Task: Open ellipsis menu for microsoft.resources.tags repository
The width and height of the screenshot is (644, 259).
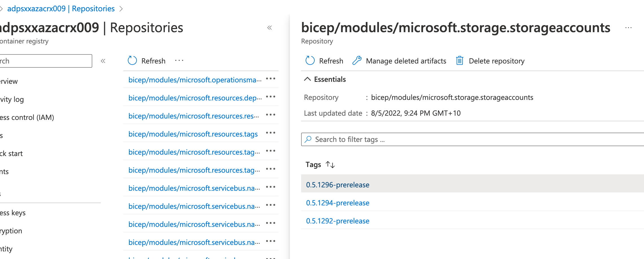Action: point(270,133)
